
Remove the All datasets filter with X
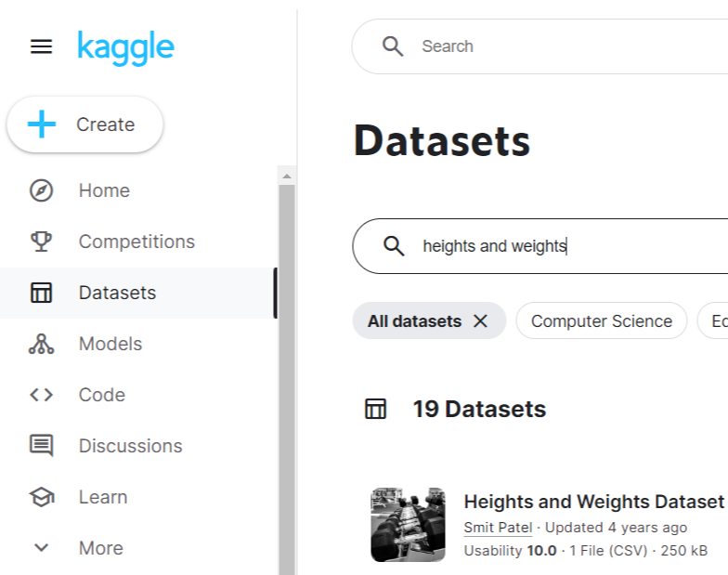(481, 321)
